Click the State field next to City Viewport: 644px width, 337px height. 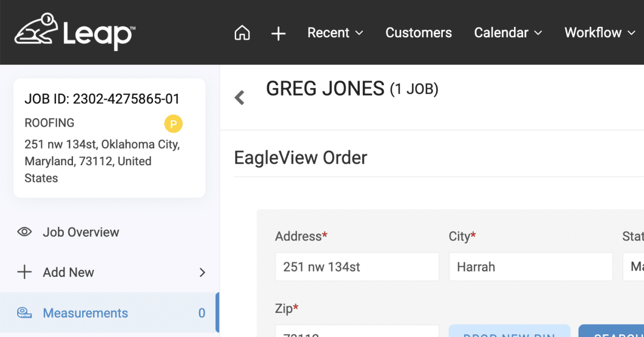[x=633, y=267]
